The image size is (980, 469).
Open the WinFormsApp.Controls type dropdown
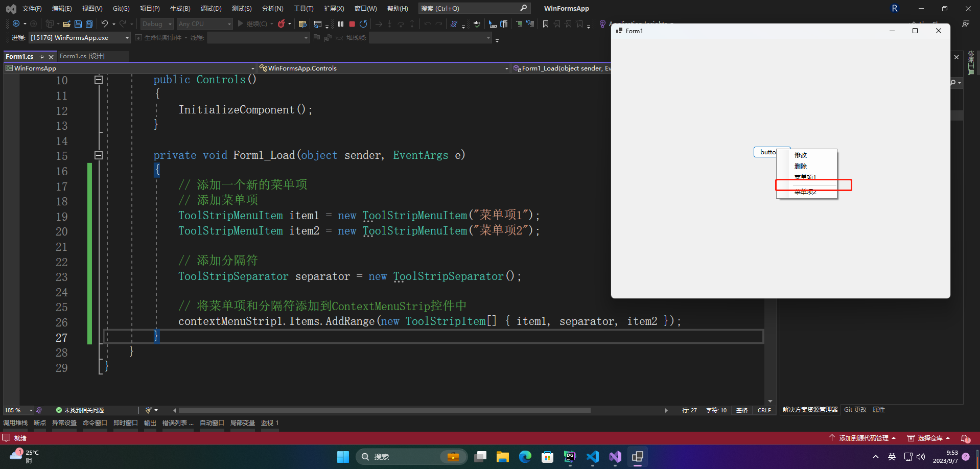(x=383, y=68)
